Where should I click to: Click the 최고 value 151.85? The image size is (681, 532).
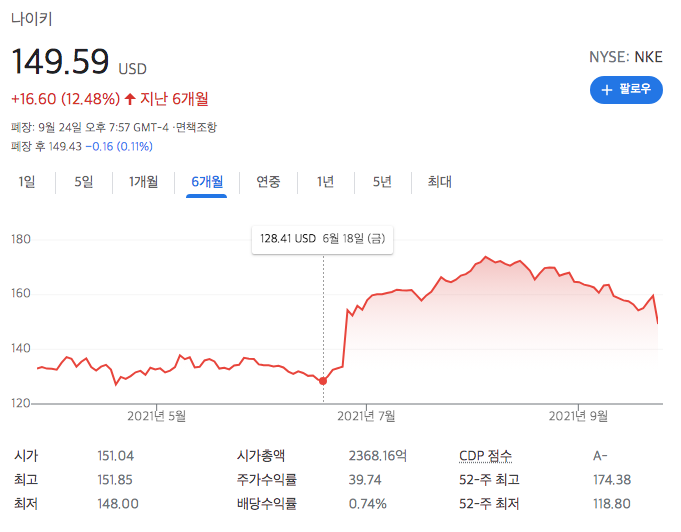[115, 480]
